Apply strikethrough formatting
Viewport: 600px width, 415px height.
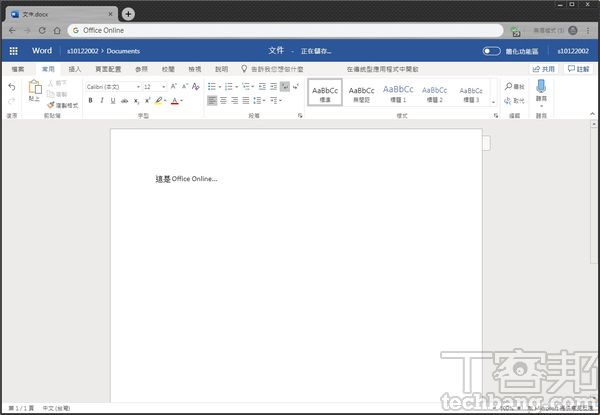click(x=124, y=101)
